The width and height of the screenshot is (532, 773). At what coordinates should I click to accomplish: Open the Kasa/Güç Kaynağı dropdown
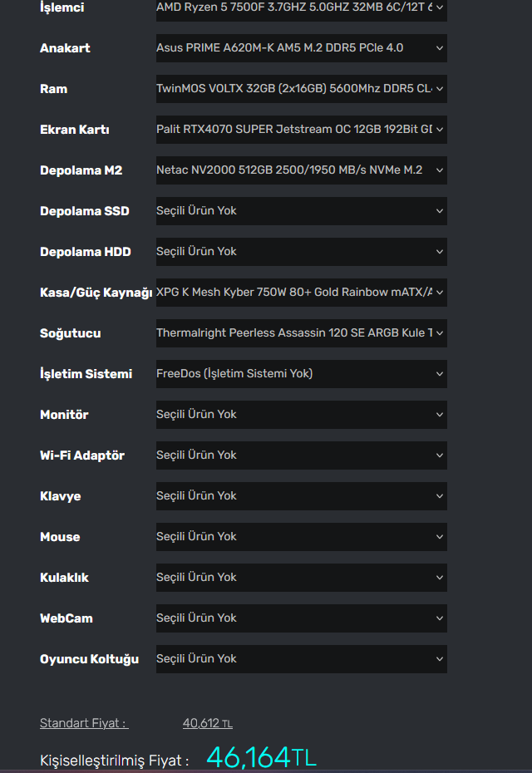coord(301,293)
